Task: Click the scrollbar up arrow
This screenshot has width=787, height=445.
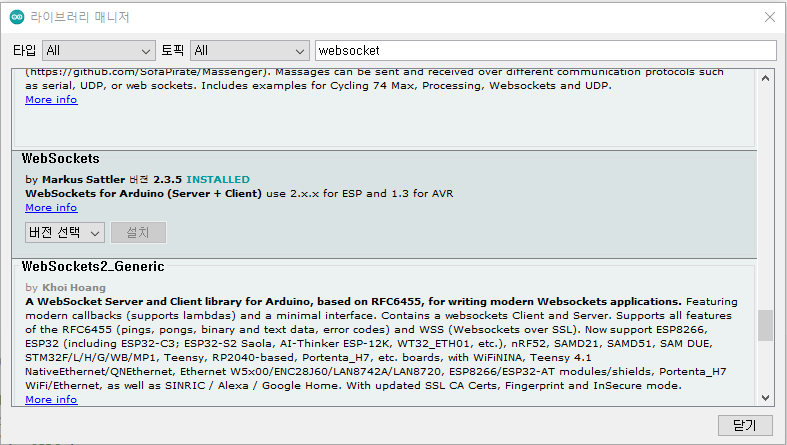Action: [765, 78]
